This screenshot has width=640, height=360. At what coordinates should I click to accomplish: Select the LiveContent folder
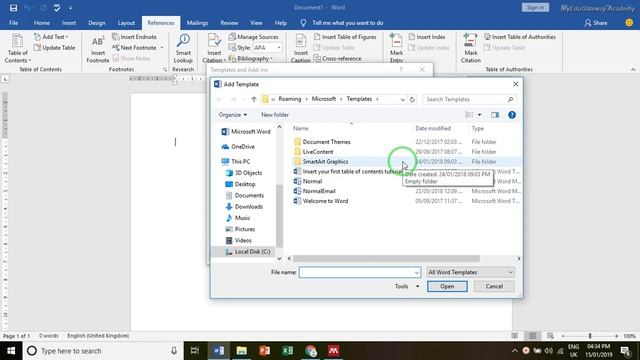318,152
